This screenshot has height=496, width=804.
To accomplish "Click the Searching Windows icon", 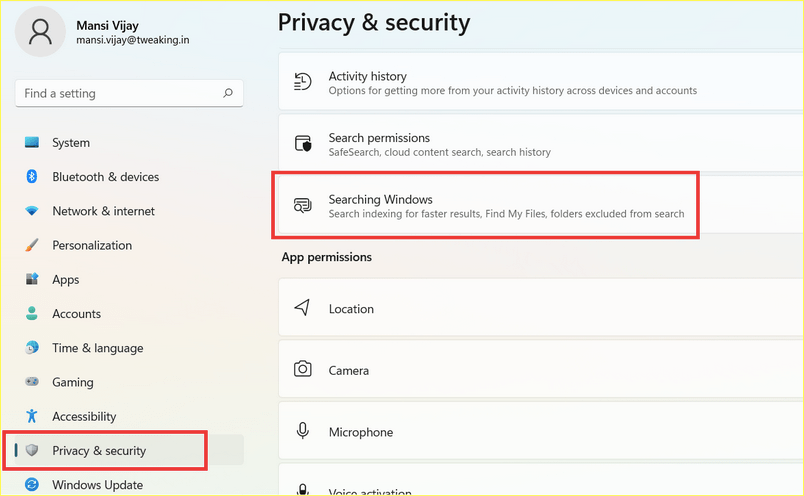I will [x=303, y=205].
